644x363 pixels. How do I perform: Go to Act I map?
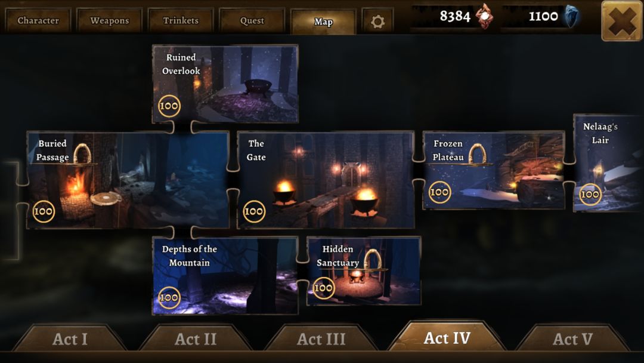(x=70, y=339)
